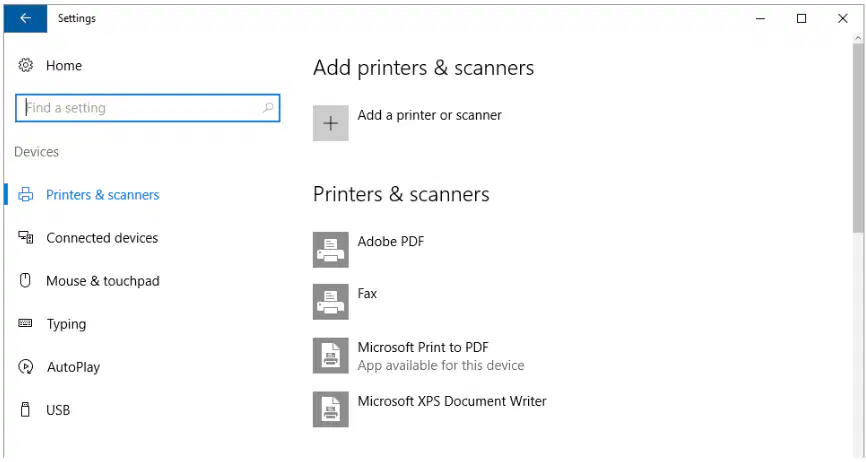Maximize the Settings window
Image resolution: width=866 pixels, height=462 pixels.
point(801,18)
